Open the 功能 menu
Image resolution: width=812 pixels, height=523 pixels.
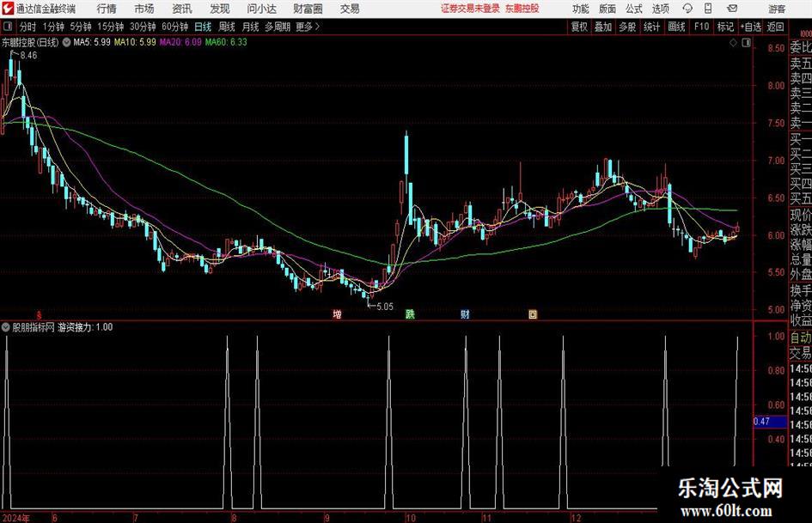pos(581,9)
